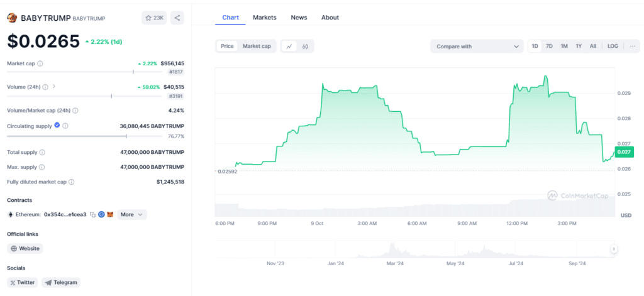Viewport: 644px width, 296px height.
Task: Click the Ethereum logo next to contract
Action: click(x=10, y=214)
